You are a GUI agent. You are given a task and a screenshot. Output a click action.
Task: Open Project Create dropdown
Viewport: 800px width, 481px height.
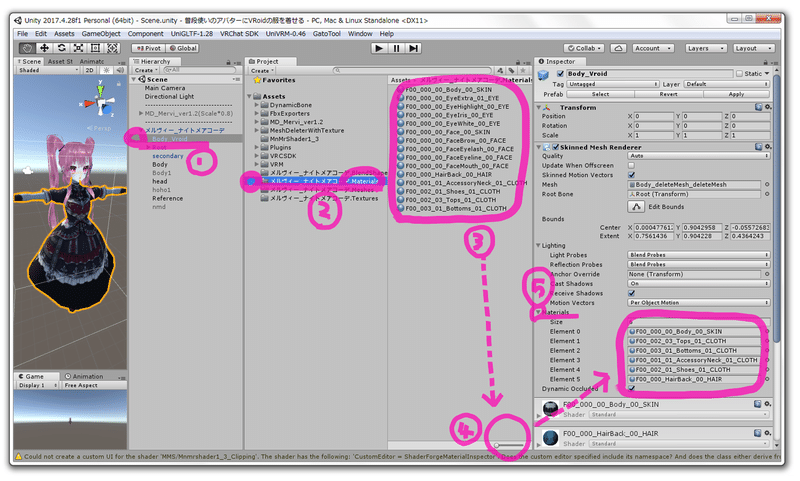click(262, 71)
